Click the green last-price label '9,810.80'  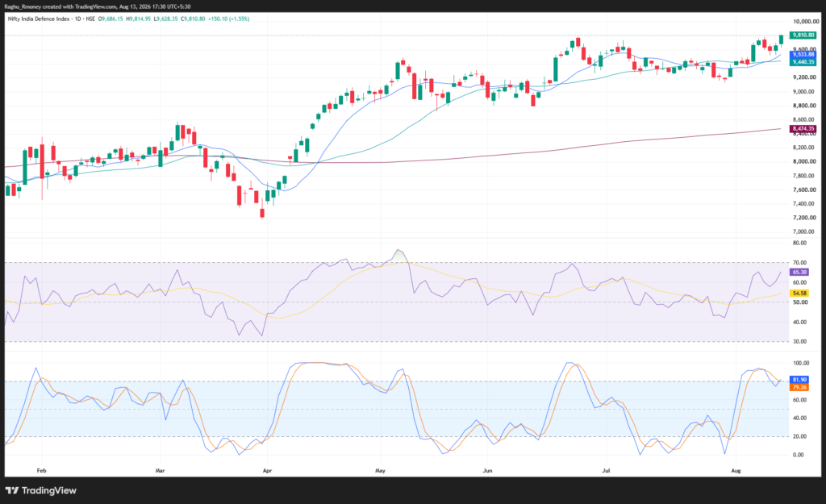[803, 35]
